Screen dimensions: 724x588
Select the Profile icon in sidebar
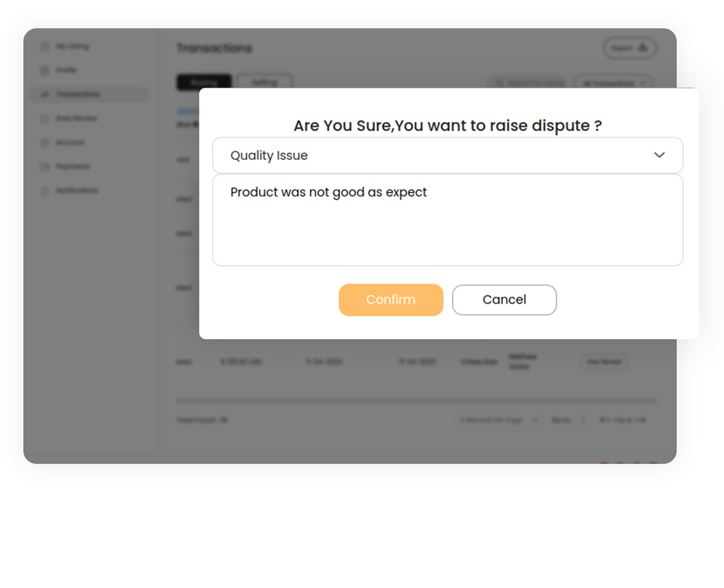[x=45, y=70]
